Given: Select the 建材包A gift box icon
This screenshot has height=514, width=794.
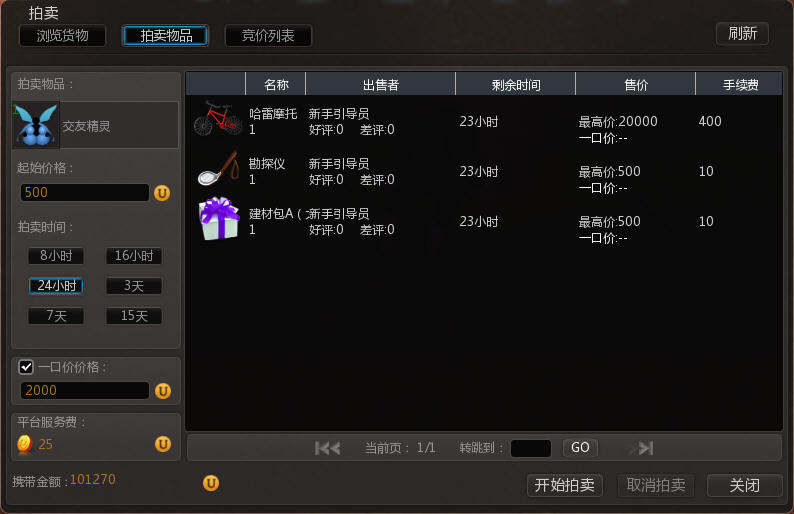Looking at the screenshot, I should (x=219, y=219).
